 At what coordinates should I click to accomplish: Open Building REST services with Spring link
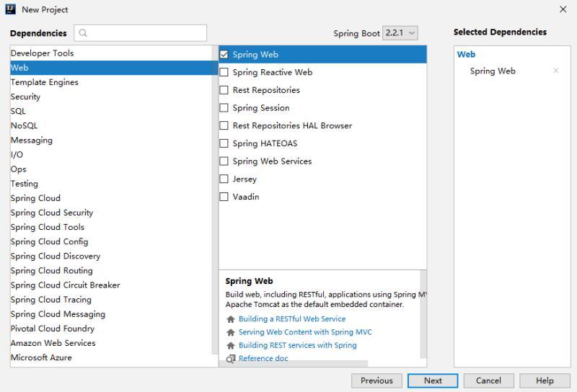(298, 345)
